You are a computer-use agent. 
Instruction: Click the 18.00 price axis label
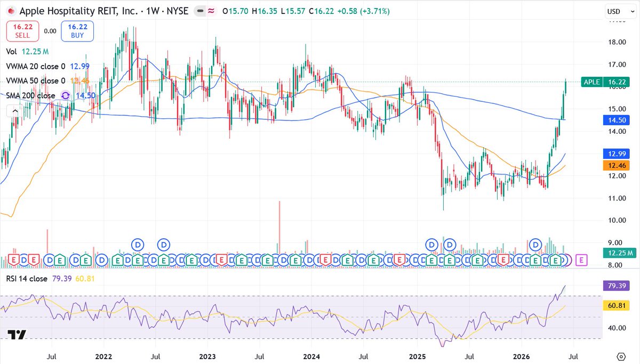(x=616, y=42)
